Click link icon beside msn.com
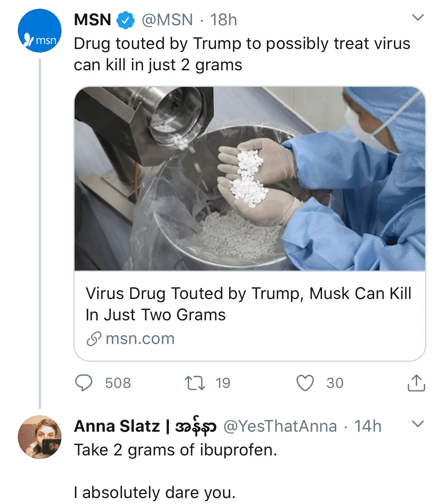 (94, 339)
